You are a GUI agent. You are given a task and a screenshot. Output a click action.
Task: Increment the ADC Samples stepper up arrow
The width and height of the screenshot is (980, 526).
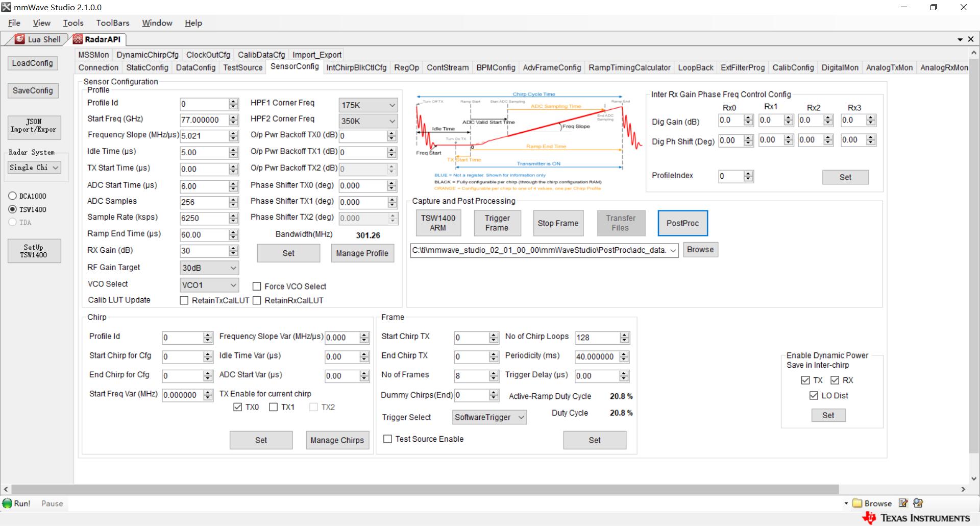[234, 200]
